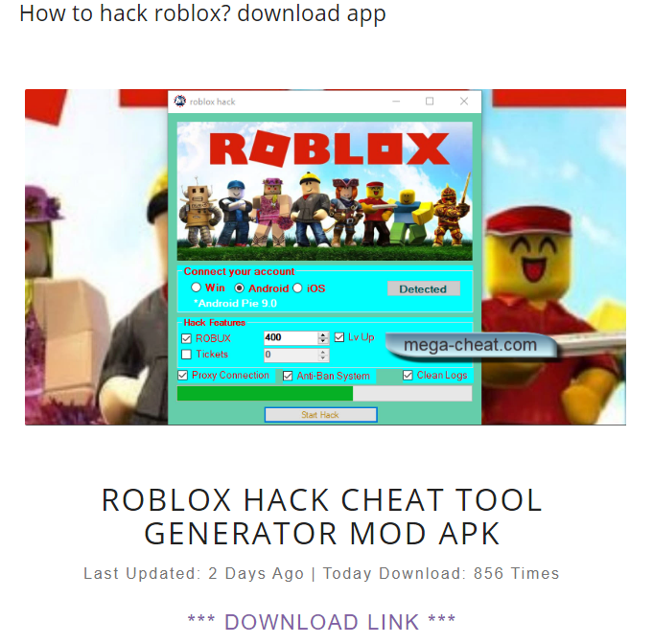This screenshot has width=653, height=644.
Task: Select the Android radio button
Action: (x=239, y=287)
